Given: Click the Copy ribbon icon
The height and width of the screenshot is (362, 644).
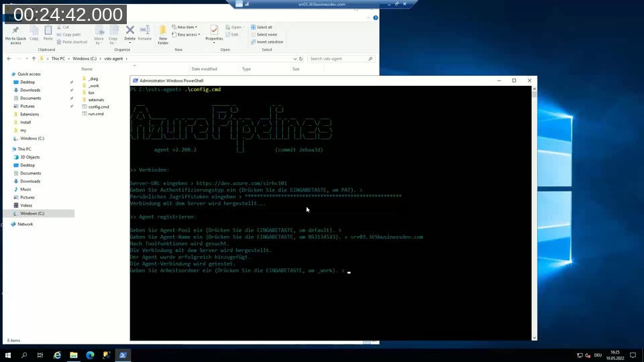Looking at the screenshot, I should 34,34.
